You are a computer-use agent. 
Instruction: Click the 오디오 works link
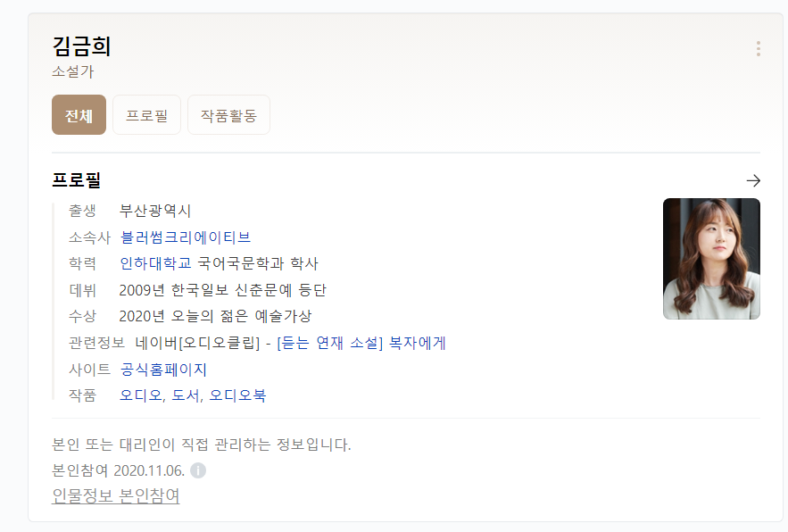tap(141, 395)
